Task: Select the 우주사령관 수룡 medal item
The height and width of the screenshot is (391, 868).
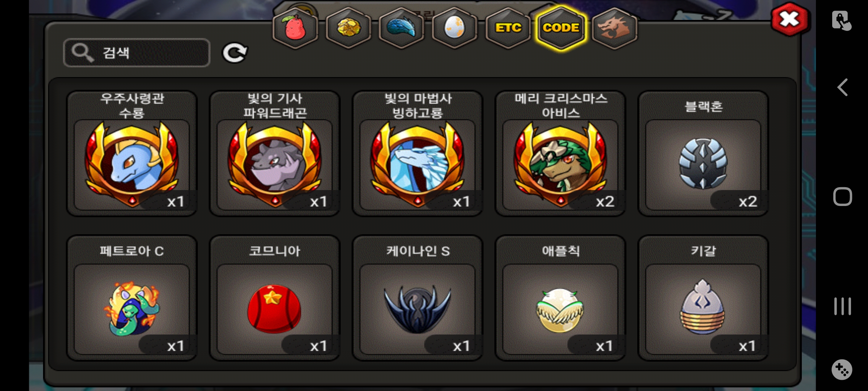Action: [132, 154]
